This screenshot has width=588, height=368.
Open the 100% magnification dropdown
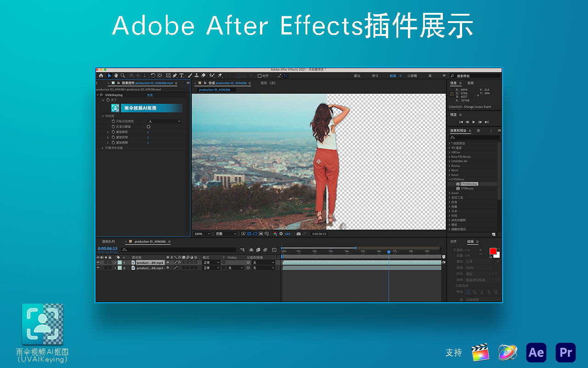(202, 234)
